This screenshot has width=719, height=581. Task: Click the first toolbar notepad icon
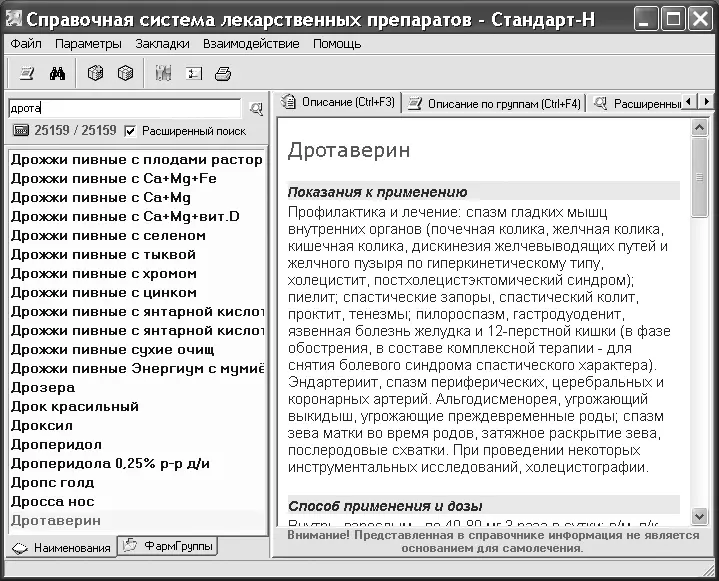27,73
